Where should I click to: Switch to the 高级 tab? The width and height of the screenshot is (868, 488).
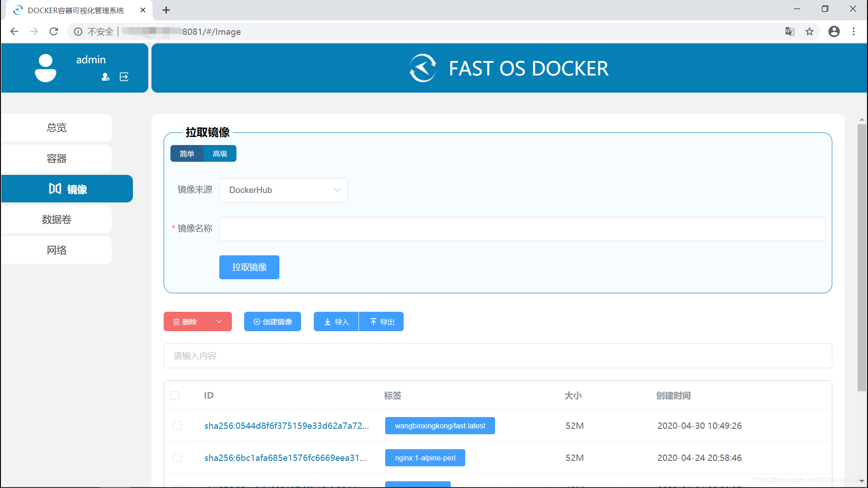coord(220,154)
